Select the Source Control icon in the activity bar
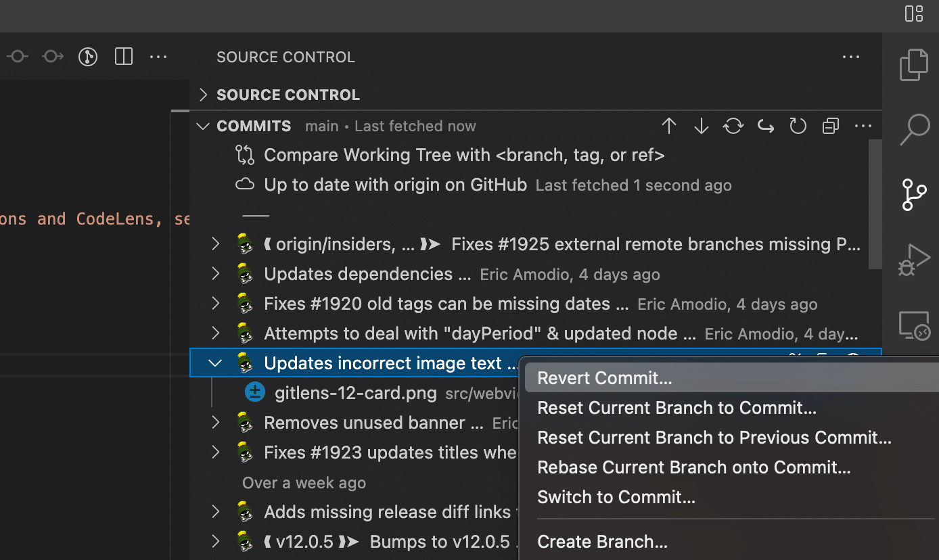The width and height of the screenshot is (939, 560). click(x=915, y=195)
